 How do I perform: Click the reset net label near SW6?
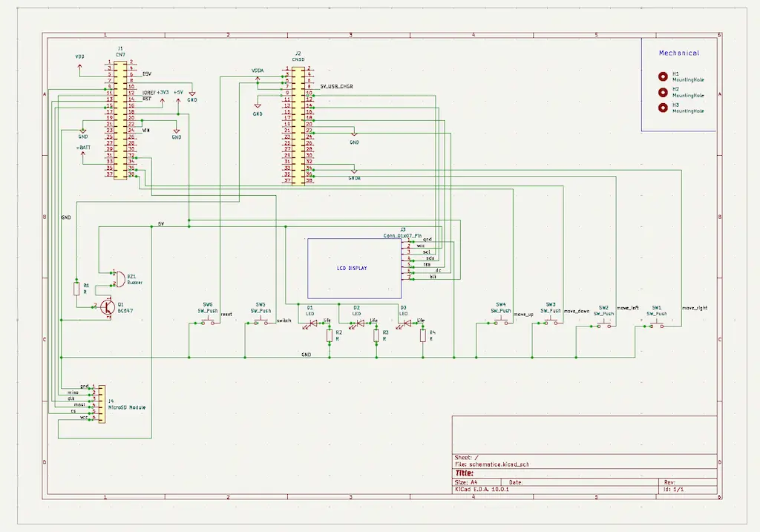226,314
